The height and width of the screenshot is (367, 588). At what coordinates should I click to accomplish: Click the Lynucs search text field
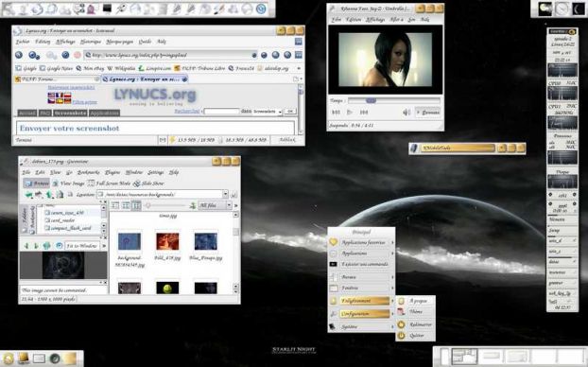tap(221, 112)
